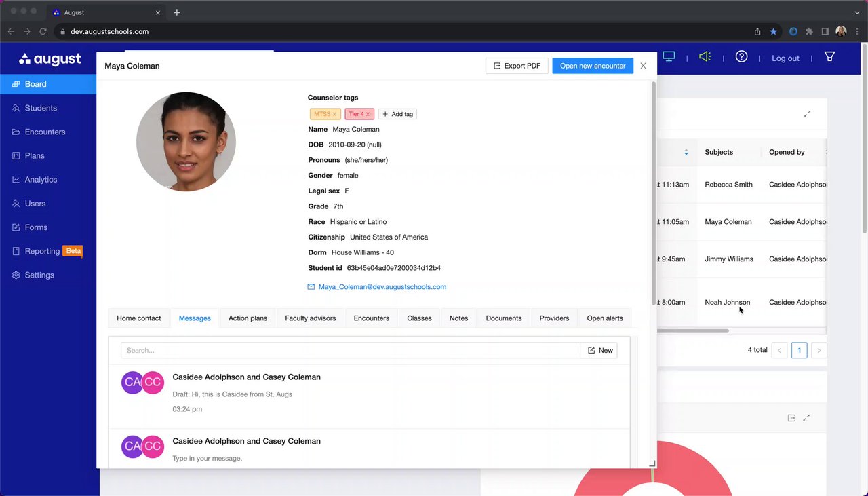
Task: Switch to the Classes tab
Action: tap(419, 318)
